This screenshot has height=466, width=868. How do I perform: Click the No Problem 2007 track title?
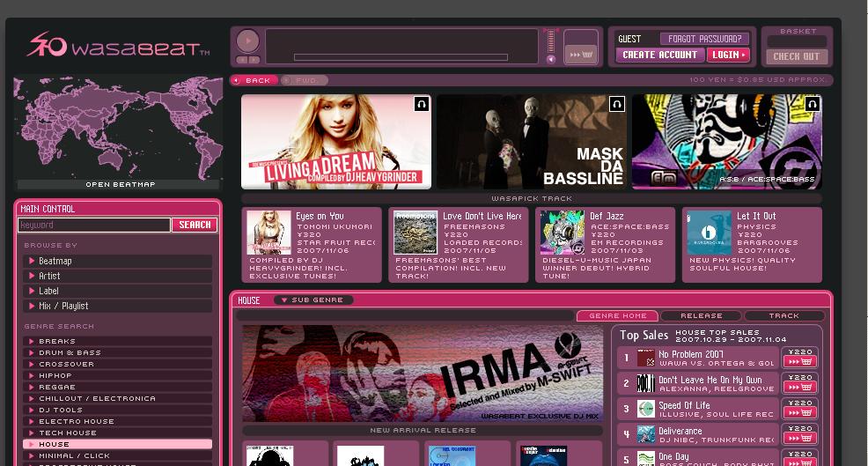click(x=691, y=354)
